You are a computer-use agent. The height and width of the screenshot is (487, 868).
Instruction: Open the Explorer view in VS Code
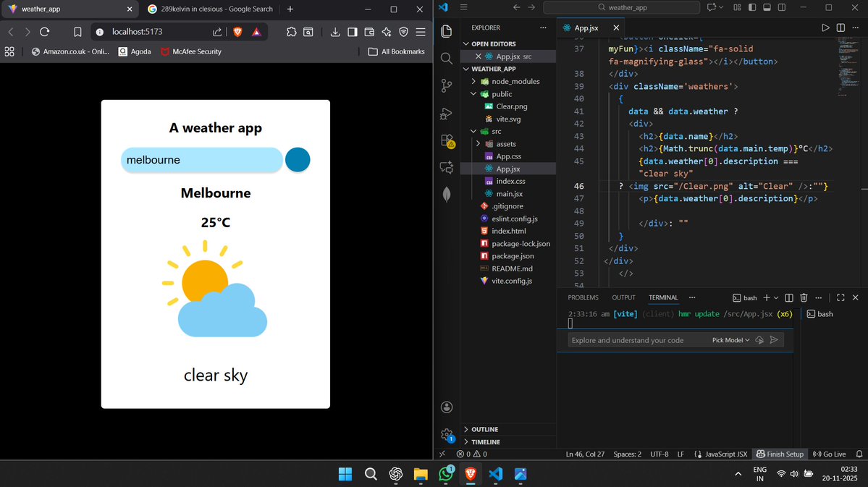(x=447, y=31)
